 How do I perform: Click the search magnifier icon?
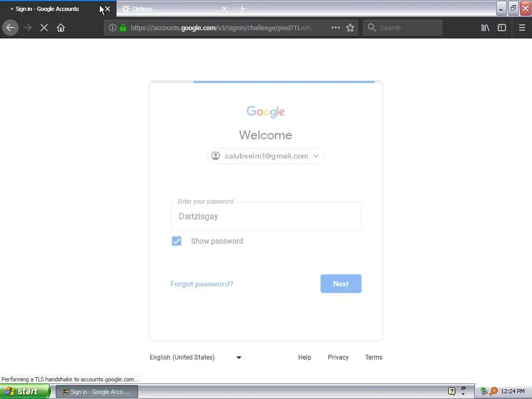(372, 28)
